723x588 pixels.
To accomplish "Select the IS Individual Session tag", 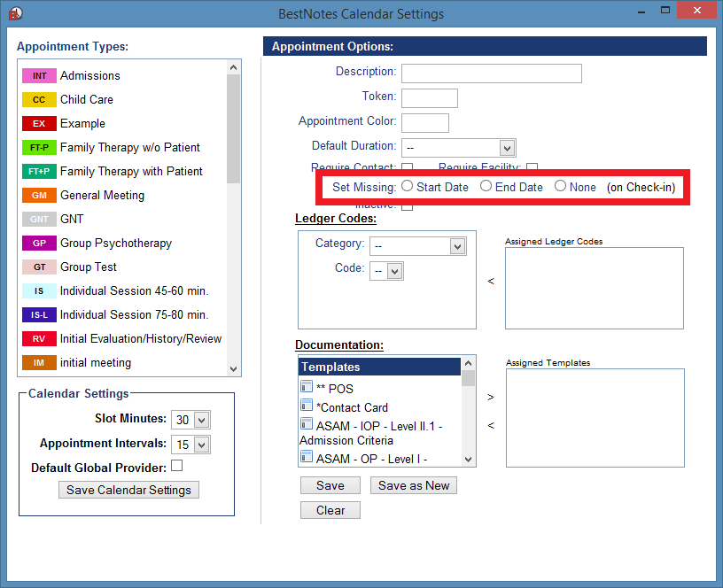I will [x=39, y=291].
